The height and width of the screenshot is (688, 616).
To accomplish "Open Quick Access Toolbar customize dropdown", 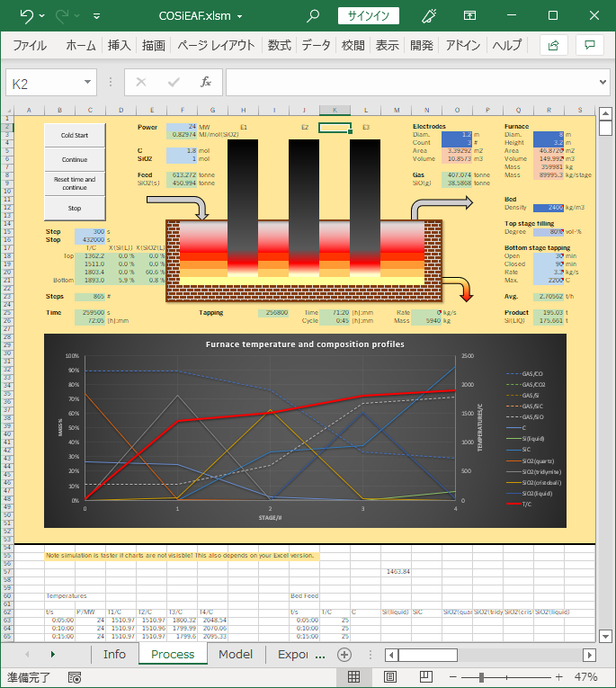I will click(96, 17).
